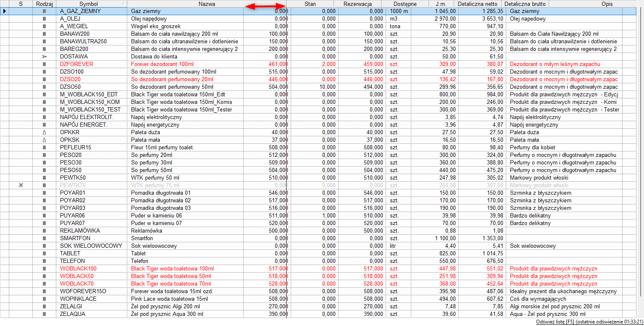Click the M_WOBLACK150_EDT symbol
The image size is (644, 326).
tap(89, 94)
